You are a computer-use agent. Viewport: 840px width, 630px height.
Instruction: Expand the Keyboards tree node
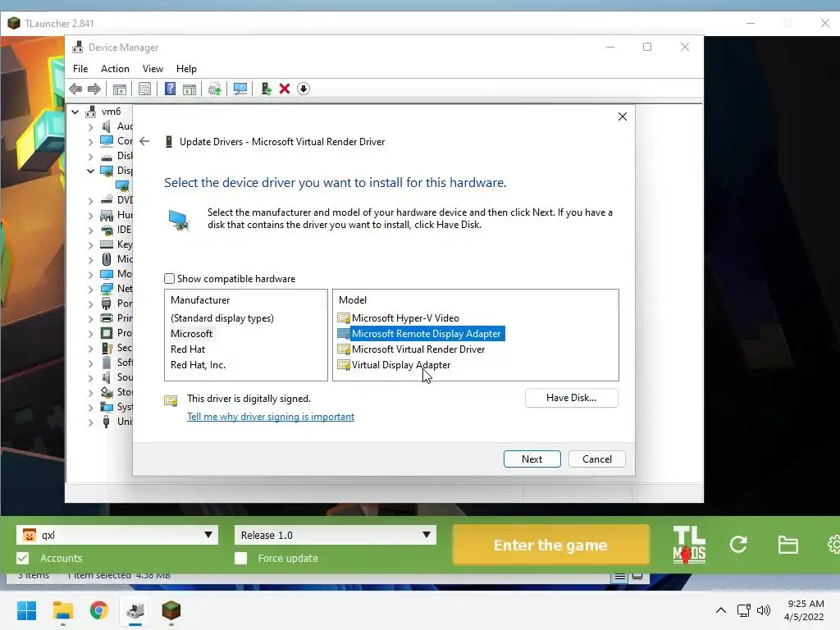(x=90, y=244)
